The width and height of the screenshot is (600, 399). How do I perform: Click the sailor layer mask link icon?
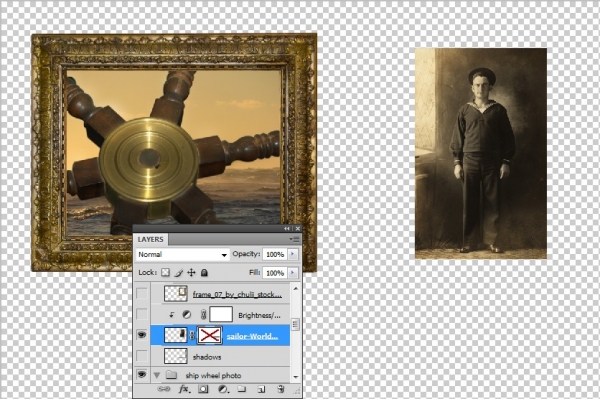(192, 335)
